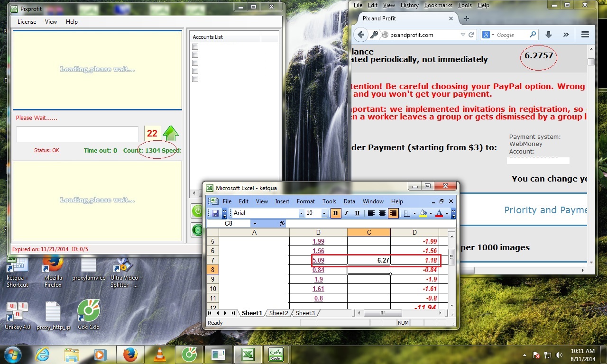Click the 5.09 hyperlink in cell B7

[x=318, y=260]
